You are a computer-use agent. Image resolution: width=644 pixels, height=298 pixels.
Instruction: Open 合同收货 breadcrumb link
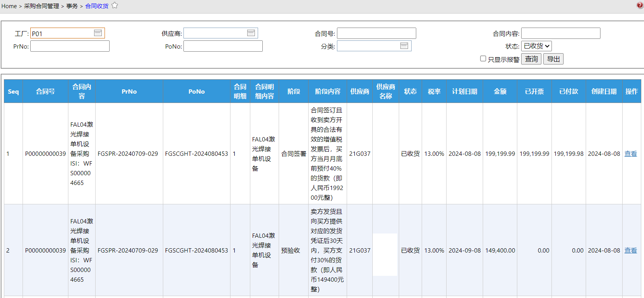[x=97, y=6]
